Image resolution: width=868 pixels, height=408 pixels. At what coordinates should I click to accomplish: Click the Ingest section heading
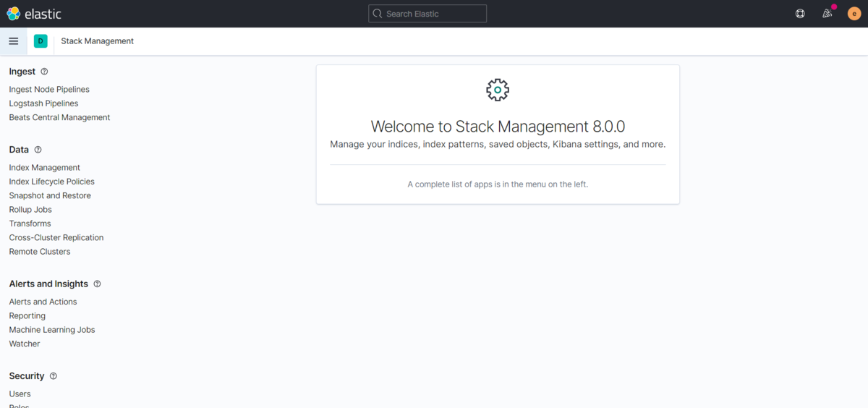[22, 72]
